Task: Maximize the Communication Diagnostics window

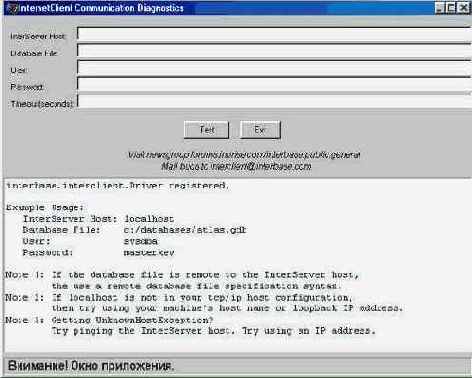Action: (x=451, y=8)
